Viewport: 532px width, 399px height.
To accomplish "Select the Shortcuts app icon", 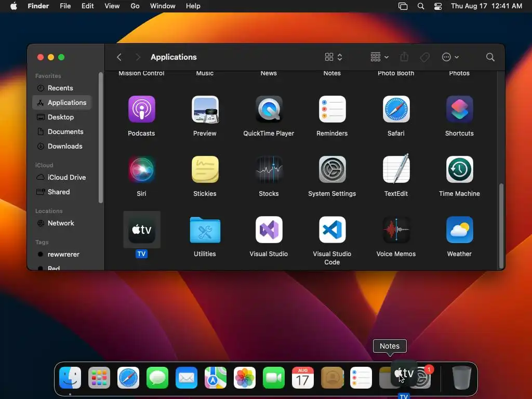I will pos(459,109).
